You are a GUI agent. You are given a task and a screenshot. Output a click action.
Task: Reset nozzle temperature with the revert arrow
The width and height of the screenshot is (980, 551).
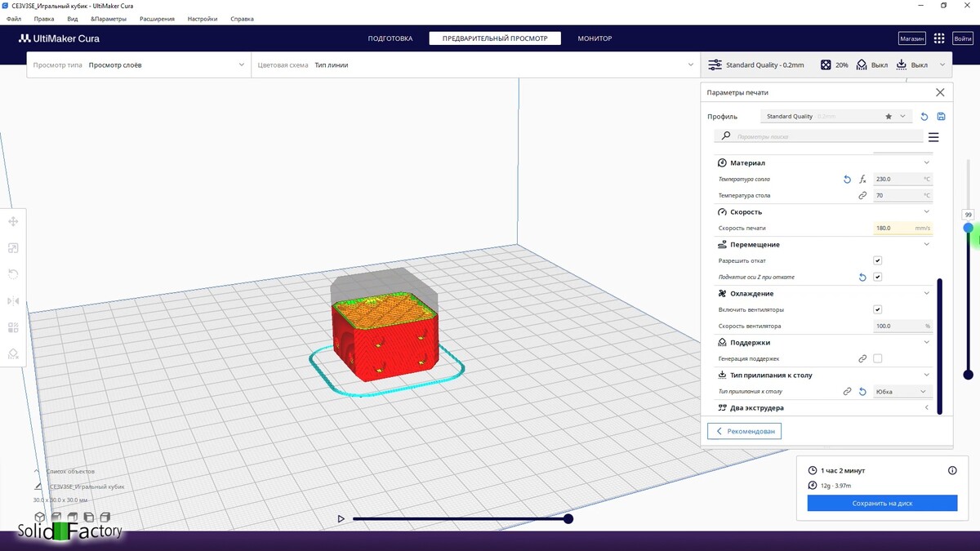pyautogui.click(x=847, y=179)
